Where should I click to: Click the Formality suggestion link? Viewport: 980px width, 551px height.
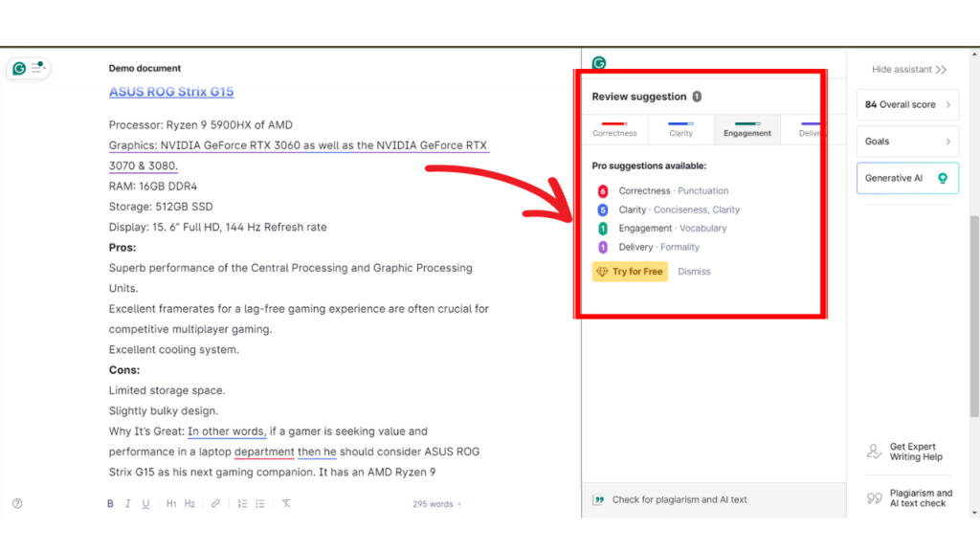click(680, 248)
